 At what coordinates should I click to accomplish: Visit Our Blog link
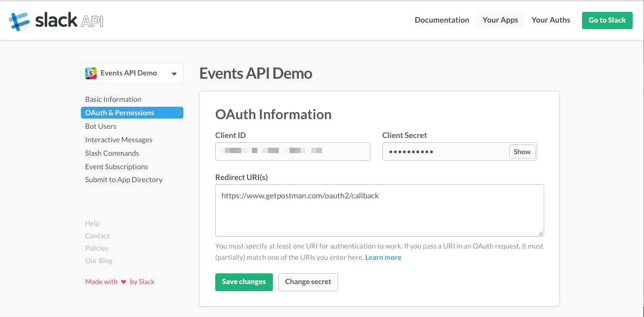pyautogui.click(x=99, y=260)
